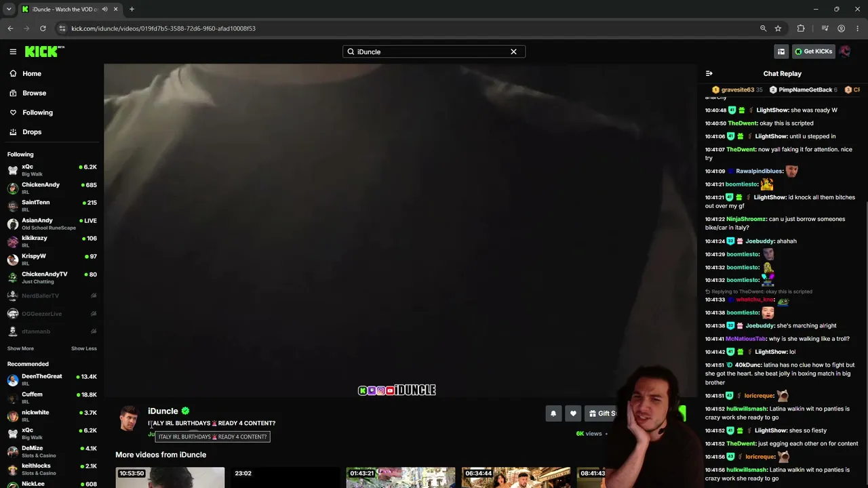Open ChickenAndy channel in Following list
Viewport: 868px width, 488px height.
click(52, 188)
